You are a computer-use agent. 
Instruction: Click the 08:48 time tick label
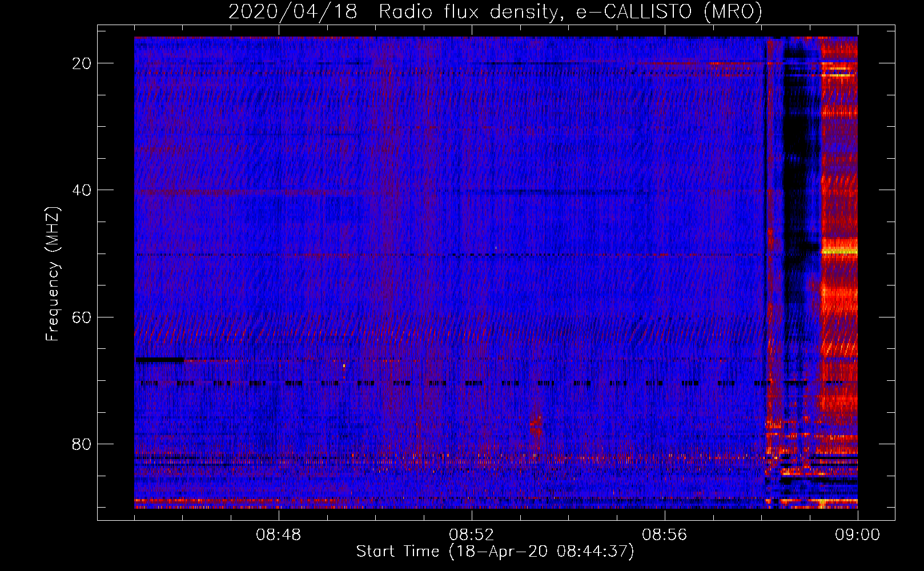pos(279,535)
